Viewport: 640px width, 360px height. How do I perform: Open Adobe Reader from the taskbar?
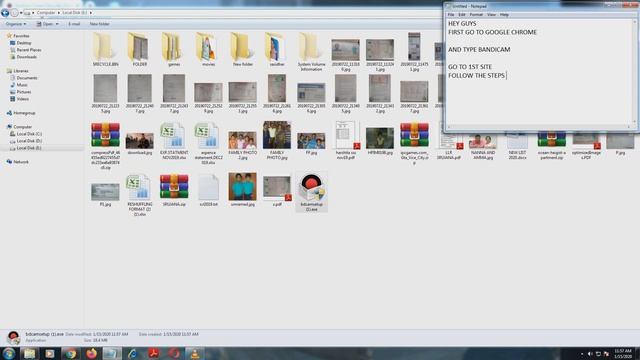[153, 353]
